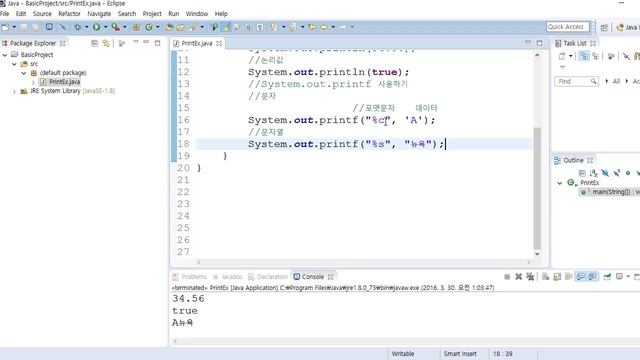
Task: Toggle Show Console on standard error
Action: (x=592, y=277)
